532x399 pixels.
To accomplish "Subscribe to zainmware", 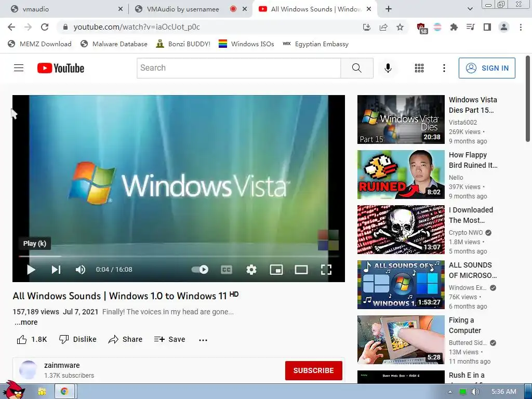I will pos(313,370).
